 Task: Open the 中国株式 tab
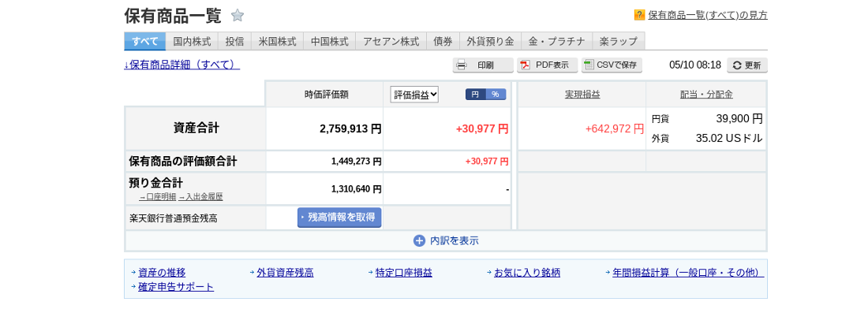point(329,41)
